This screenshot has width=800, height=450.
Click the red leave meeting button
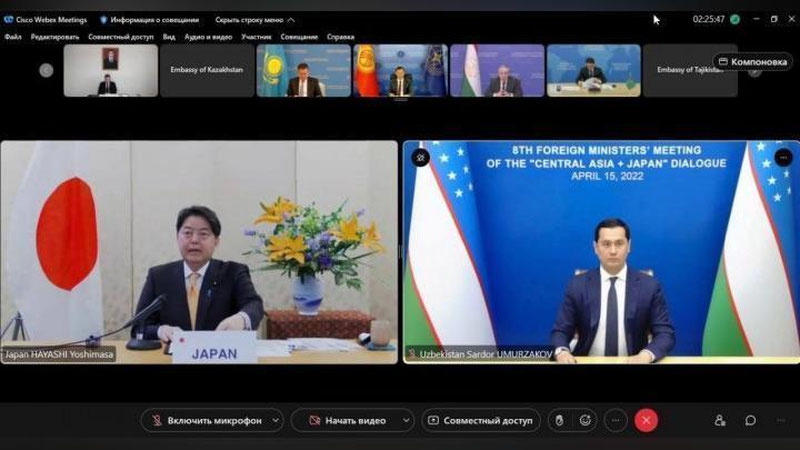pyautogui.click(x=646, y=421)
